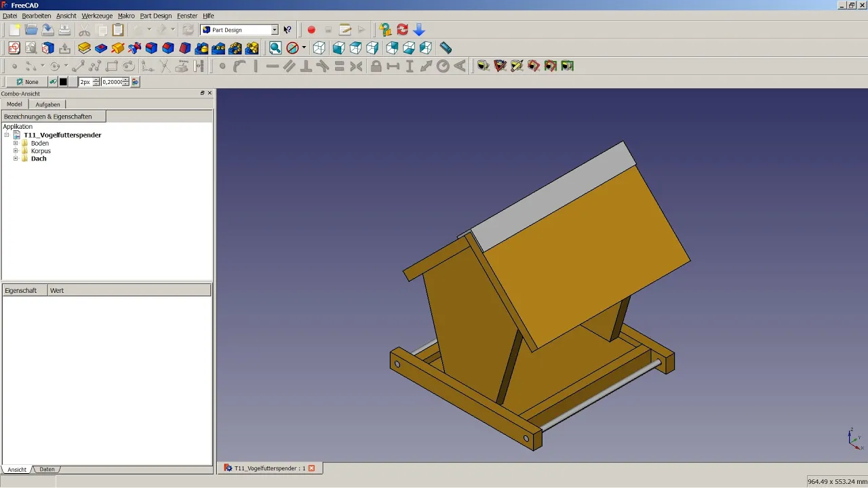Undock the Combo-Ansicht panel float button
Screen dimensions: 868x488
202,94
